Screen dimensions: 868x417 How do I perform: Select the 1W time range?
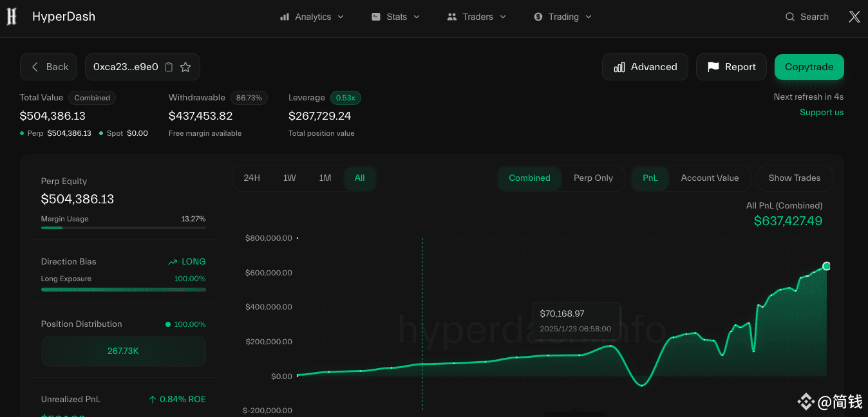290,178
